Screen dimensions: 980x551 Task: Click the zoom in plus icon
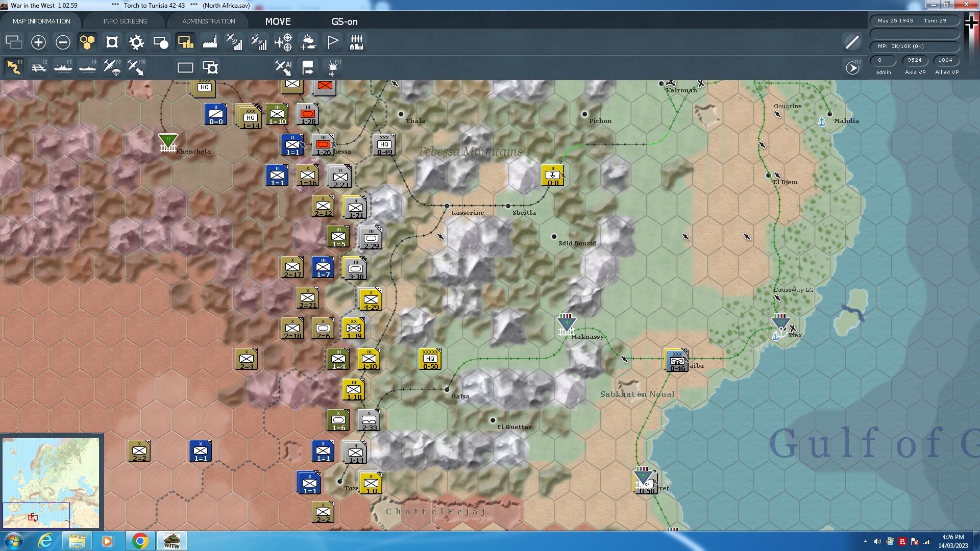(x=38, y=42)
